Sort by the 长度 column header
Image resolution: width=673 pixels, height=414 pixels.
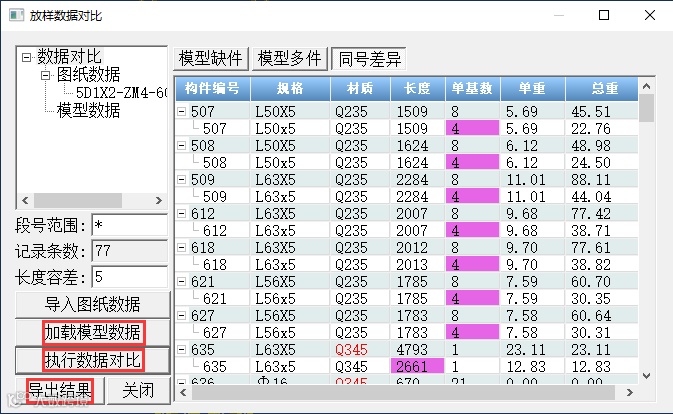point(417,88)
